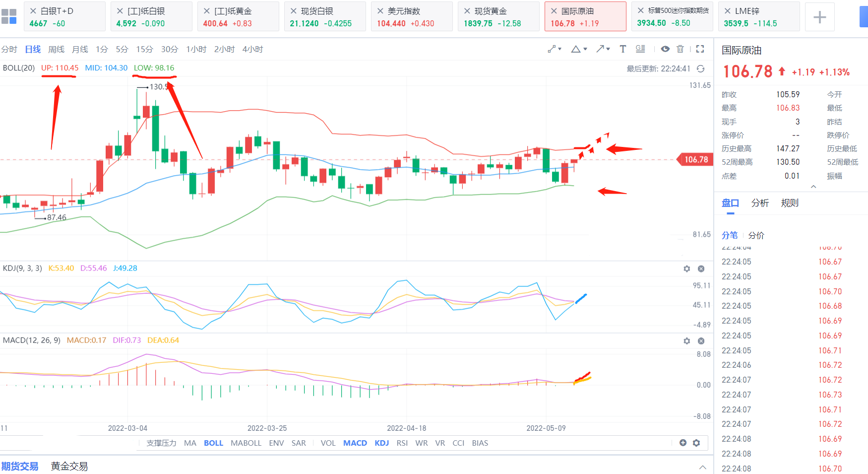Select the arrow drawing tool
Viewport: 868px width, 474px height.
[x=600, y=49]
